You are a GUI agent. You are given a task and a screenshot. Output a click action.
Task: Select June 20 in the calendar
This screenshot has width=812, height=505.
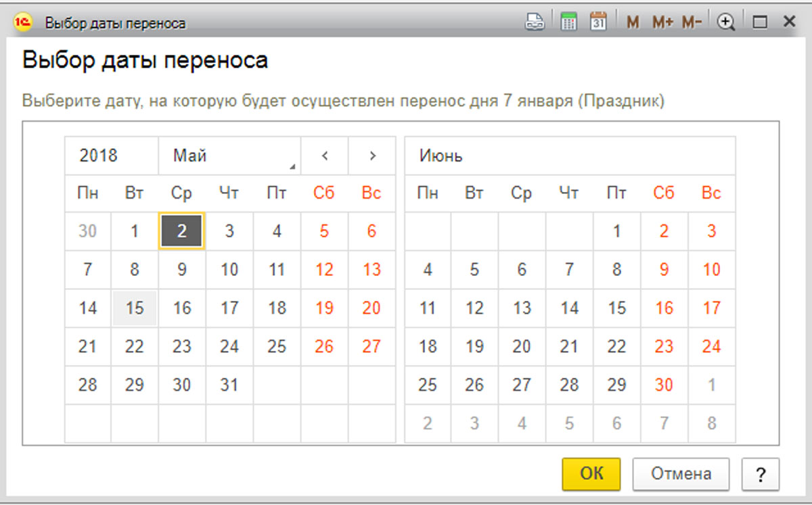[522, 347]
